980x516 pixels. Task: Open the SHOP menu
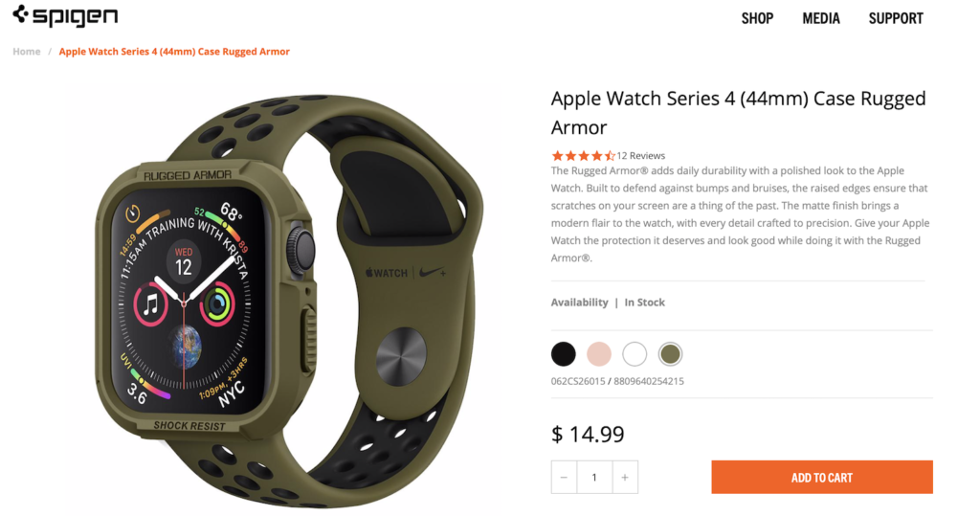(757, 19)
